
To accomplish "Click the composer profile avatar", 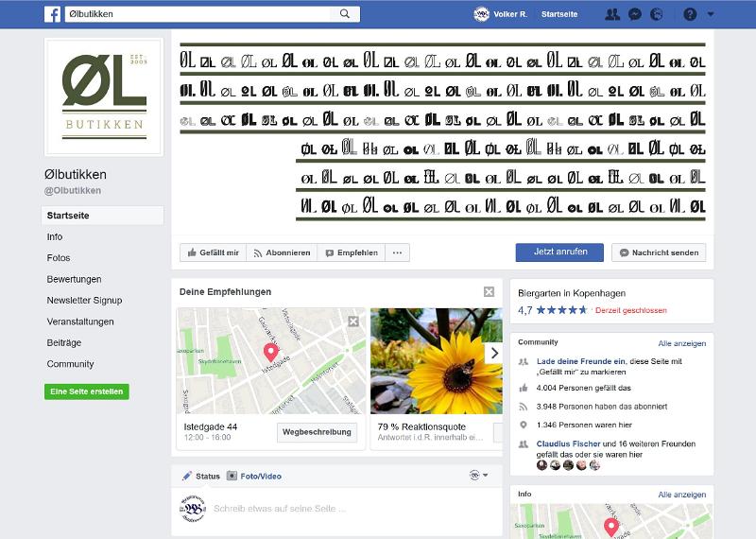I will click(x=193, y=509).
